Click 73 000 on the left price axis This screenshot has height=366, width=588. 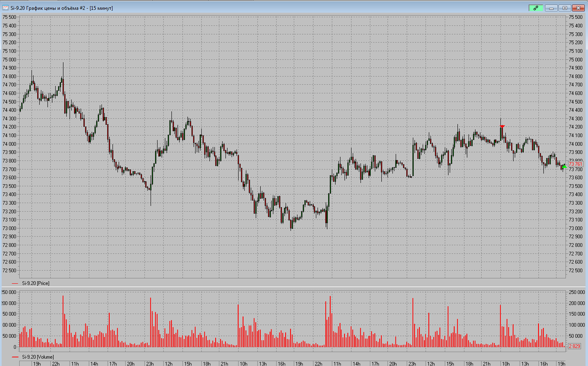coord(10,228)
